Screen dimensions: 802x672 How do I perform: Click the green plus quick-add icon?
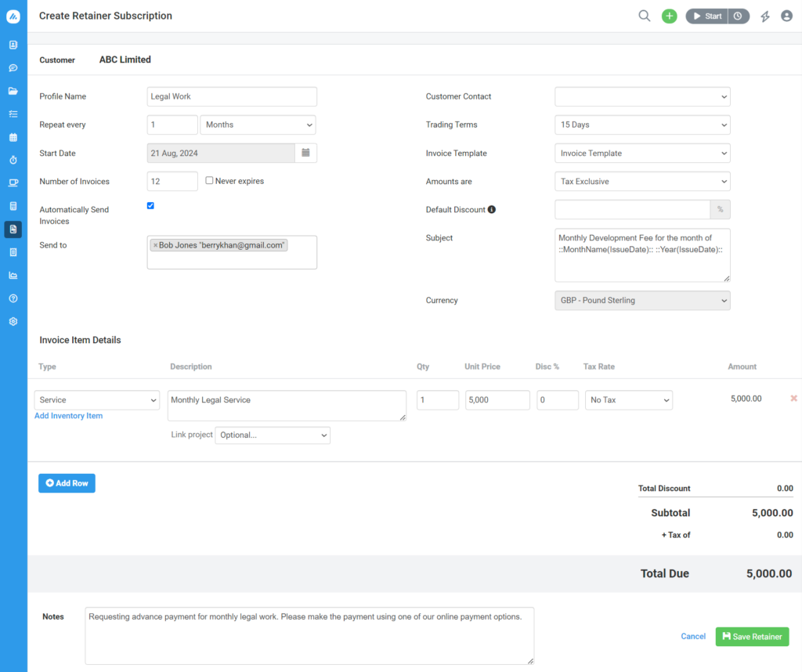[x=669, y=16]
